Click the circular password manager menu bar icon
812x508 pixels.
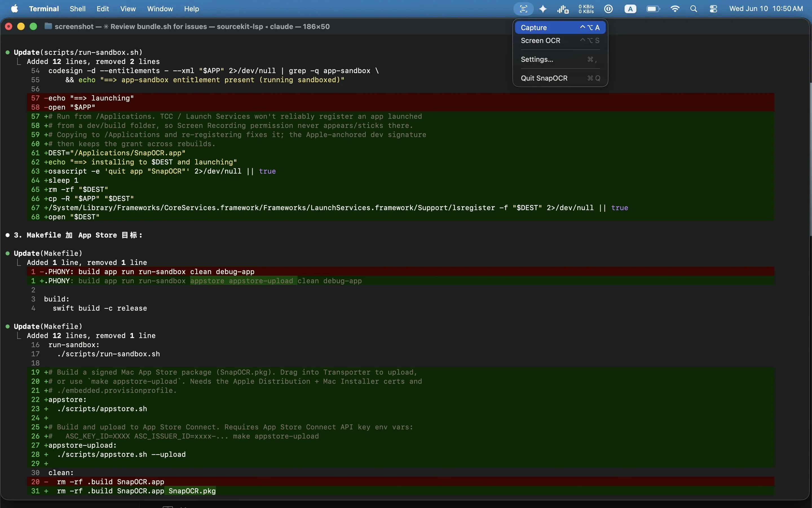[x=608, y=9]
